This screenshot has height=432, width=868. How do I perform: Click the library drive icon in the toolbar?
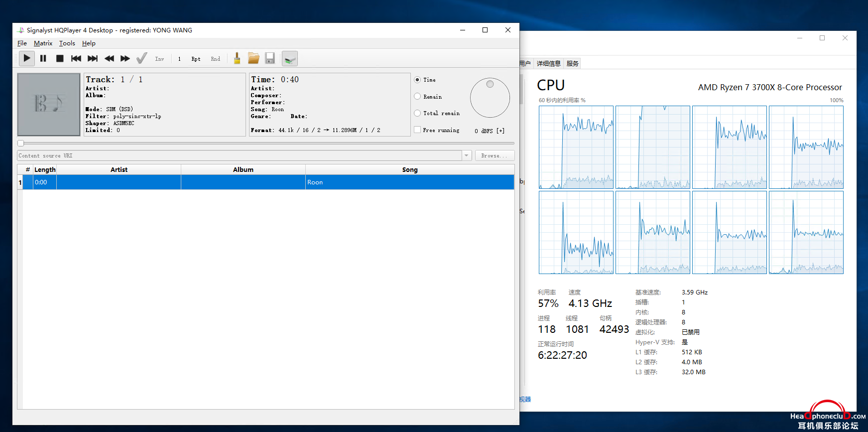pyautogui.click(x=290, y=59)
